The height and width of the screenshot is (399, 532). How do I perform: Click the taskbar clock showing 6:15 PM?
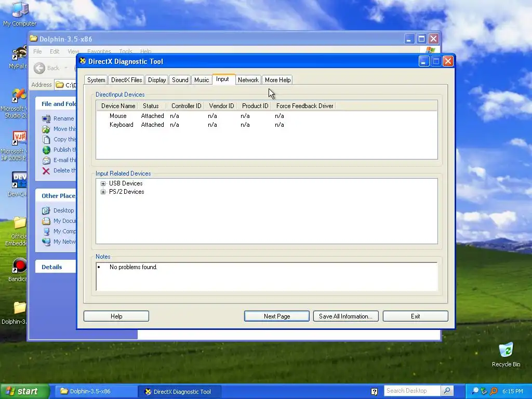click(513, 392)
